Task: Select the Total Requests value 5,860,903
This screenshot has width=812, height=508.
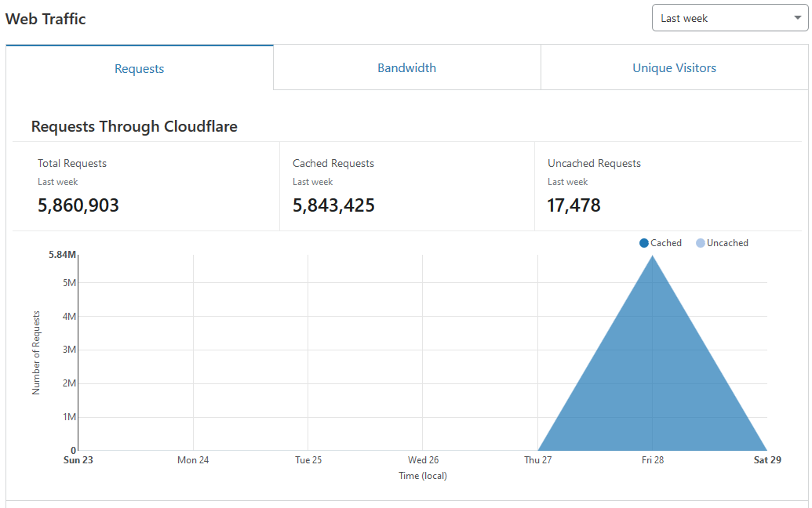Action: click(78, 206)
